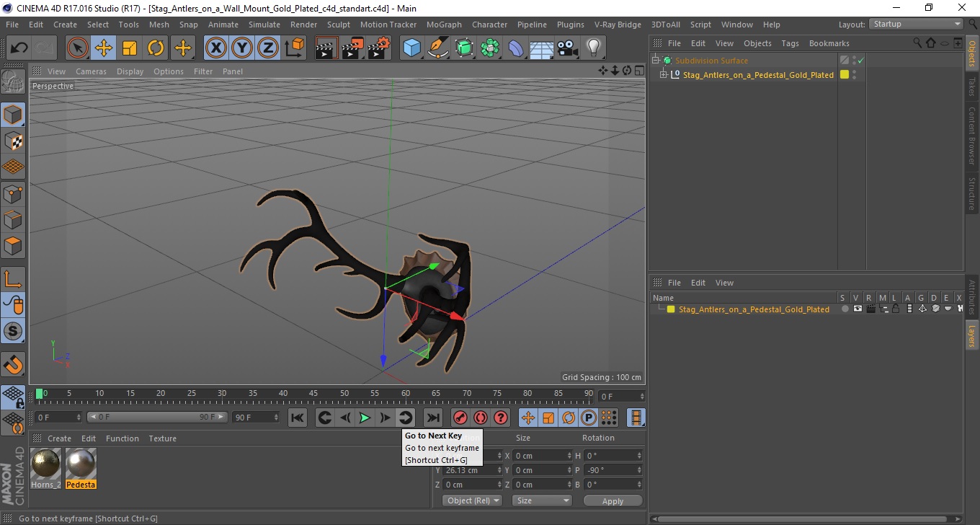Select the Move tool in top toolbar
Image resolution: width=980 pixels, height=525 pixels.
(x=104, y=48)
